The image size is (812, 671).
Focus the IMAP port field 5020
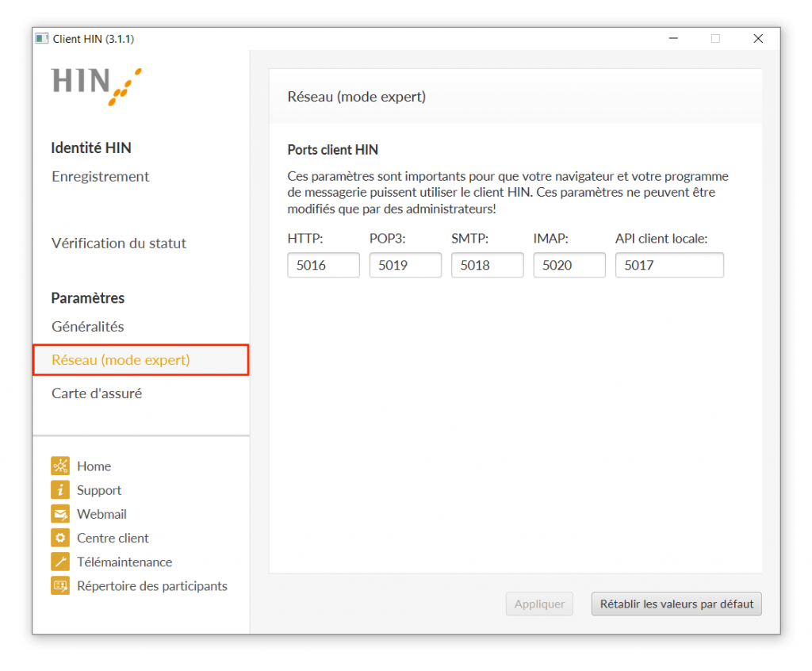569,265
